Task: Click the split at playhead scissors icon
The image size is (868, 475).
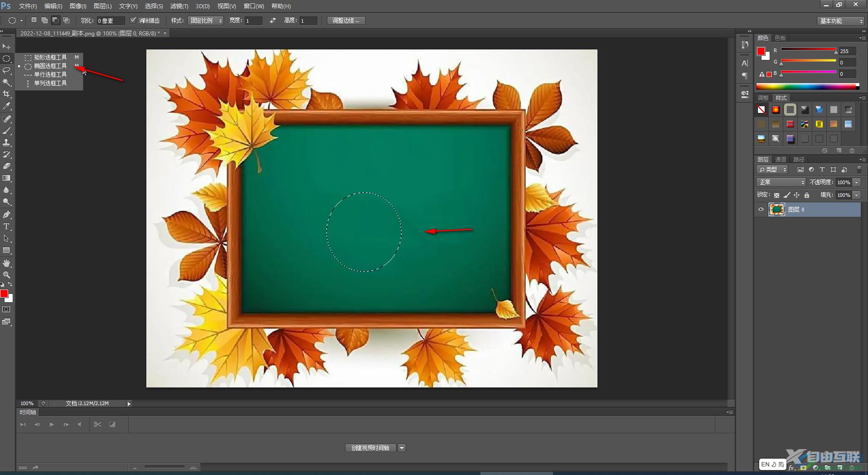Action: (97, 424)
